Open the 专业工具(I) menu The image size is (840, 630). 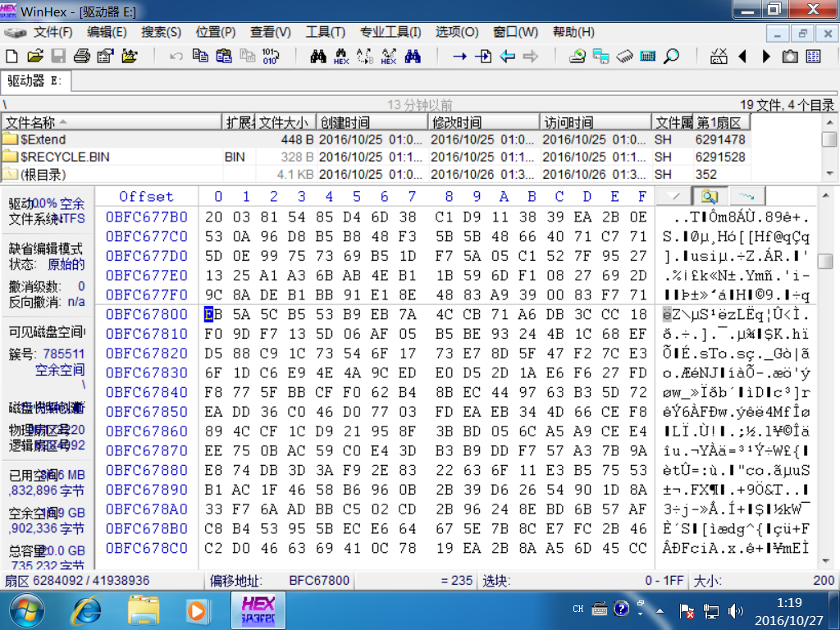click(390, 32)
